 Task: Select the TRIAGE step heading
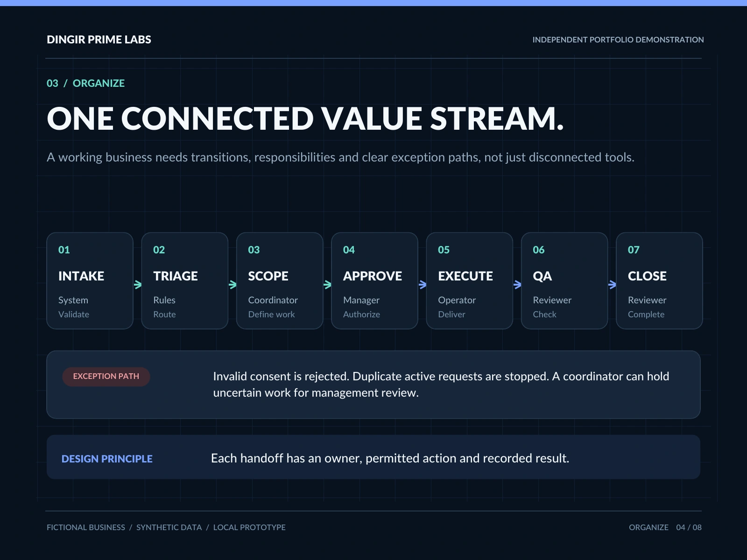click(176, 276)
